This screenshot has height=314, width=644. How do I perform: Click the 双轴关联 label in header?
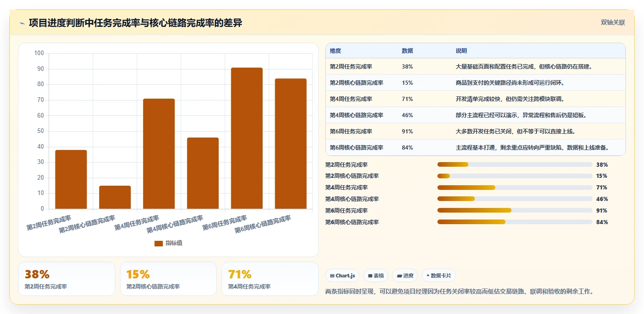(613, 23)
